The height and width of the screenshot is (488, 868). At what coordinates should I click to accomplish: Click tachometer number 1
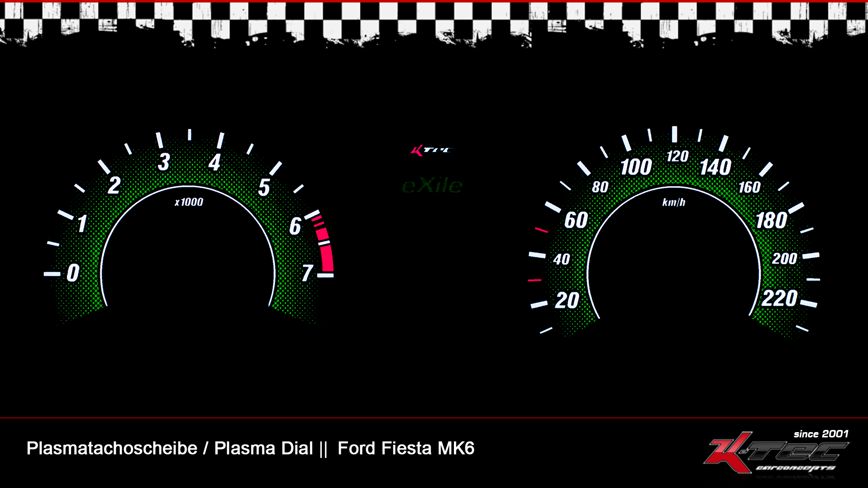(82, 223)
